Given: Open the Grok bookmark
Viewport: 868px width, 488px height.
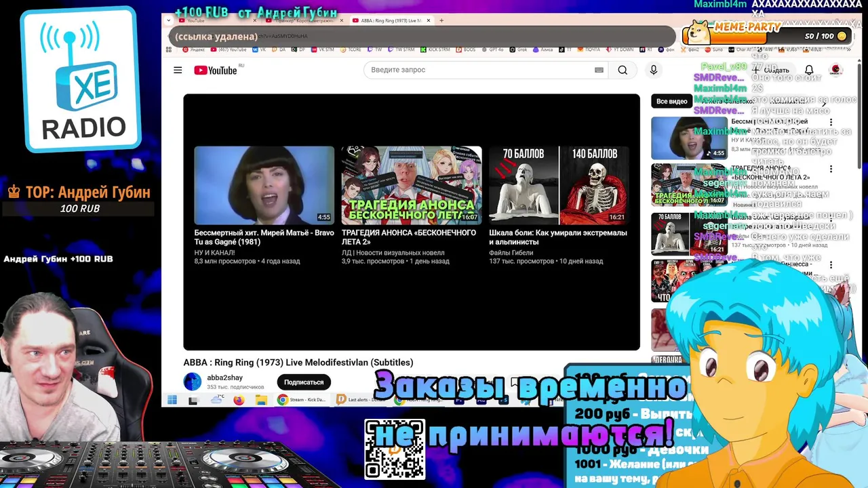Looking at the screenshot, I should [x=518, y=49].
